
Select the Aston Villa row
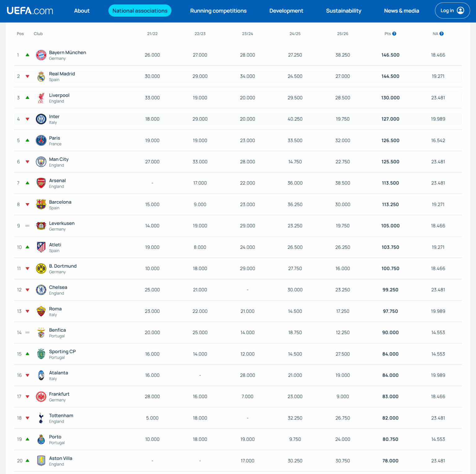[61, 461]
